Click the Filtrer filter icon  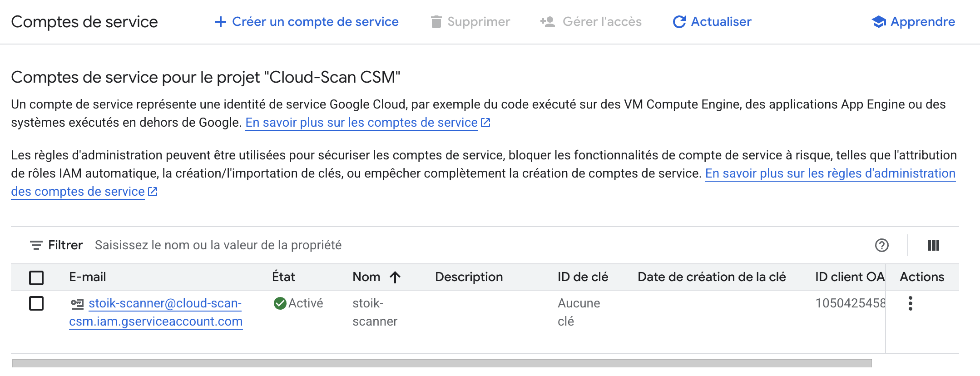pyautogui.click(x=36, y=245)
